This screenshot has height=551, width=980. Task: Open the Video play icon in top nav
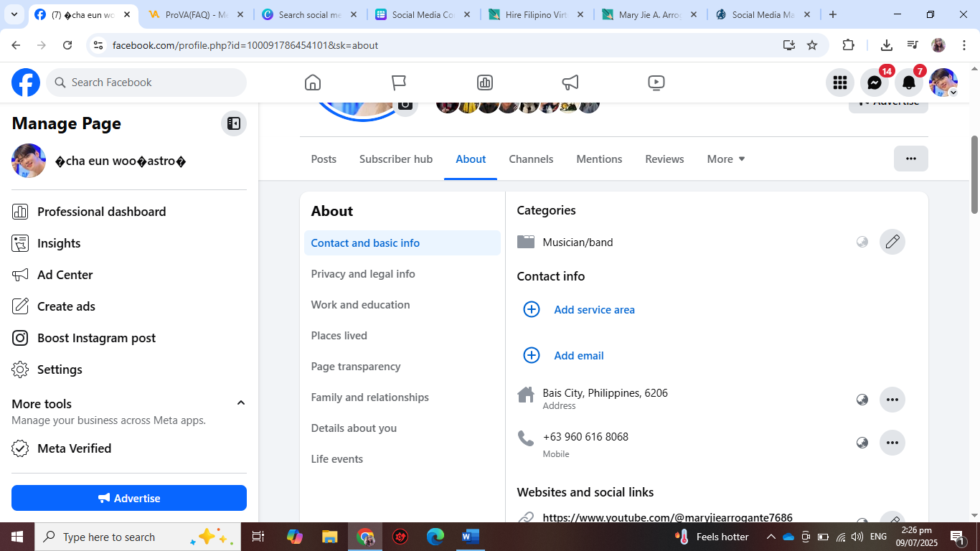click(x=656, y=83)
